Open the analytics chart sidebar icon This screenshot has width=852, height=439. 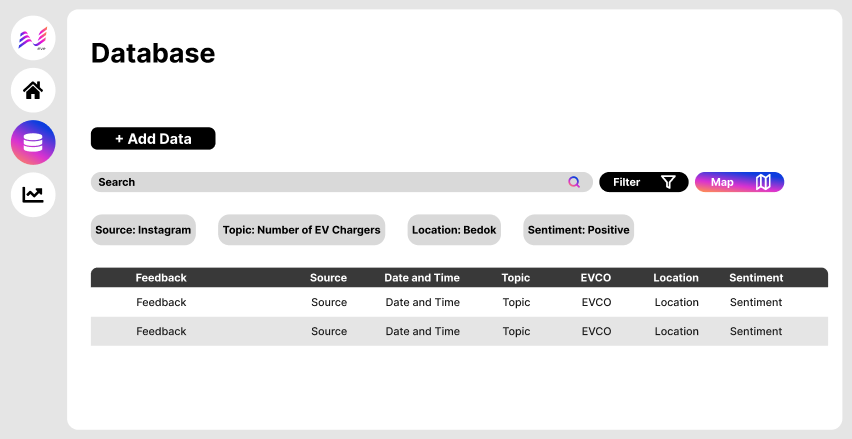tap(33, 194)
